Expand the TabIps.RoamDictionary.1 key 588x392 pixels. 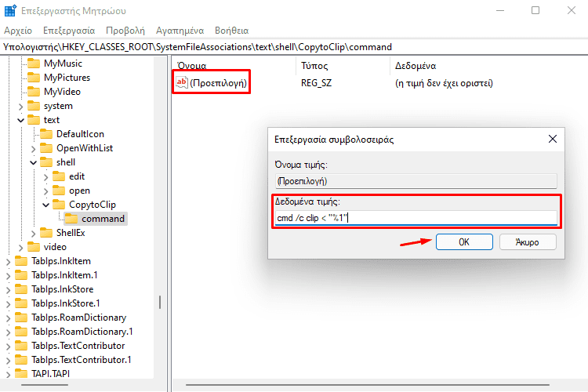(9, 332)
